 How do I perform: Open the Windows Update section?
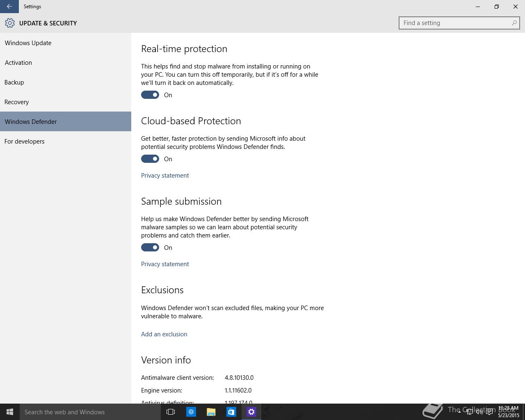point(66,43)
